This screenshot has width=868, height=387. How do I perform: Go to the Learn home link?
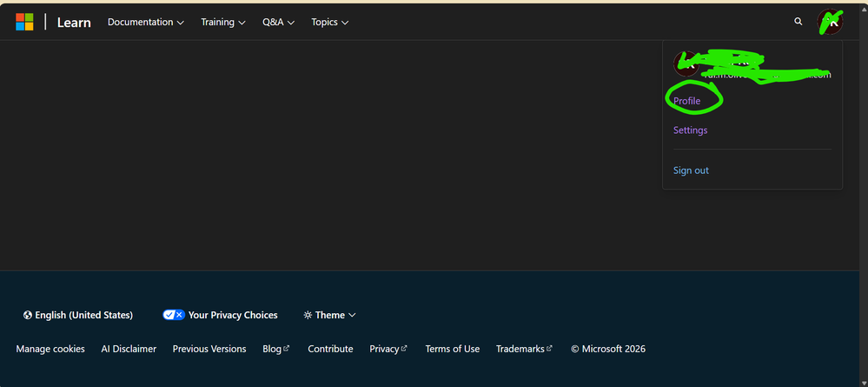(x=74, y=23)
